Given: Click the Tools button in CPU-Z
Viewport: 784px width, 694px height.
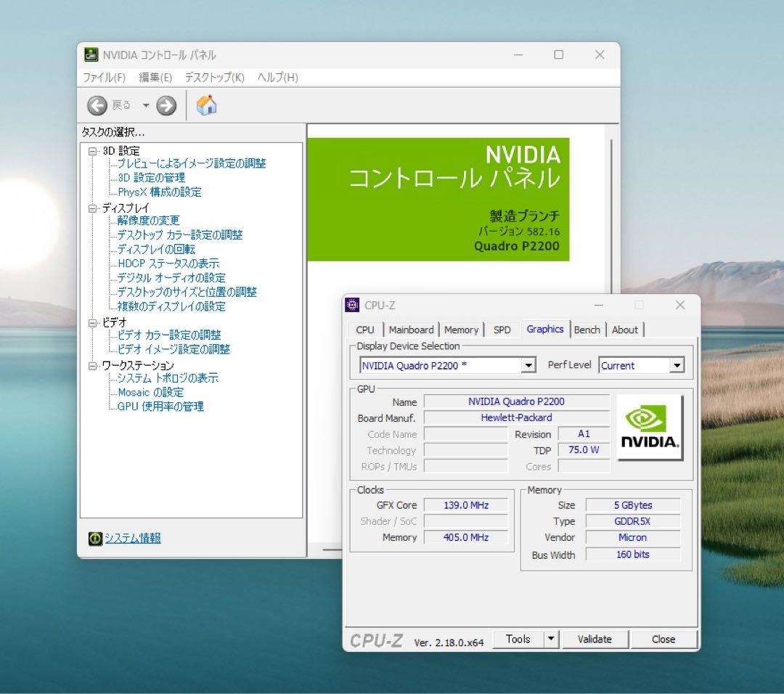Looking at the screenshot, I should (518, 640).
